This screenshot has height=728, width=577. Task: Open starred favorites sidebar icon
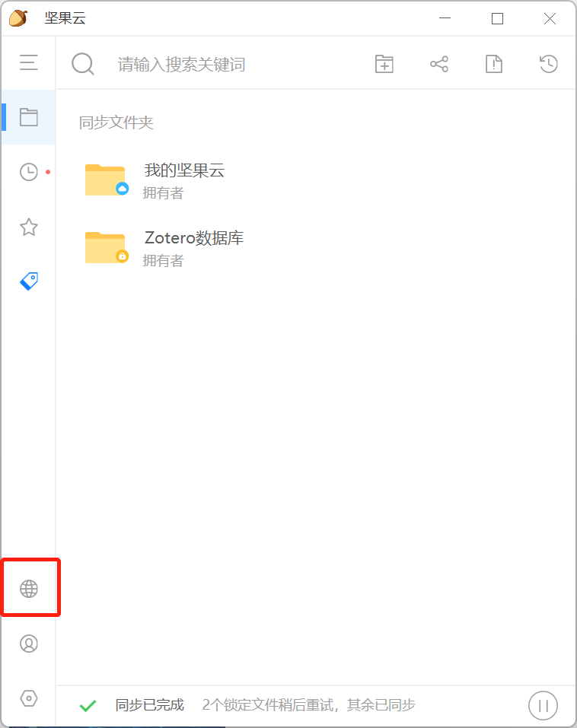click(x=29, y=227)
